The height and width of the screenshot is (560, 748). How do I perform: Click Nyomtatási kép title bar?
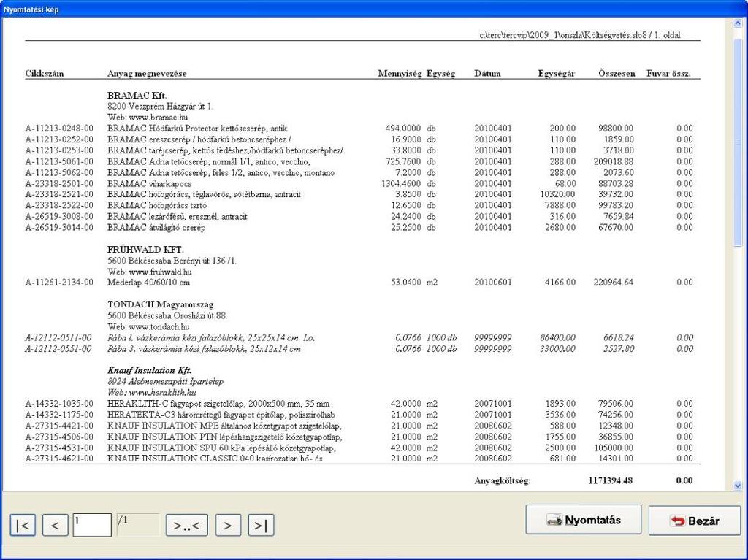(x=374, y=9)
